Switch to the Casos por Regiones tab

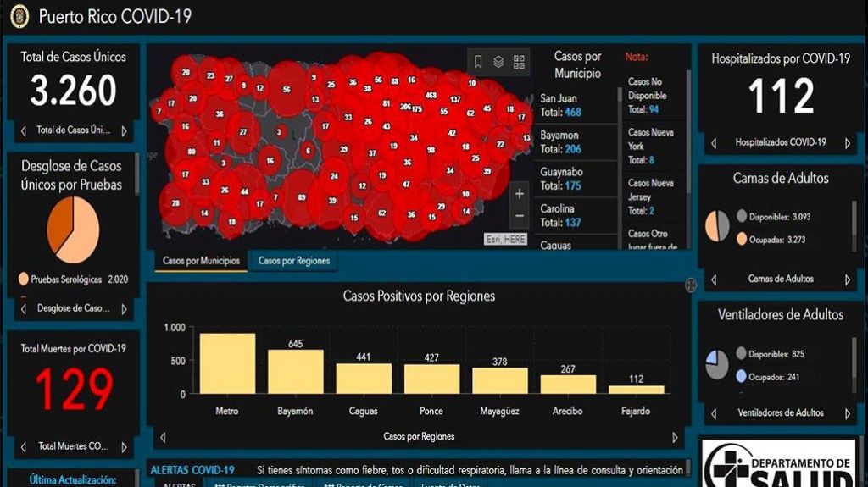pyautogui.click(x=293, y=261)
